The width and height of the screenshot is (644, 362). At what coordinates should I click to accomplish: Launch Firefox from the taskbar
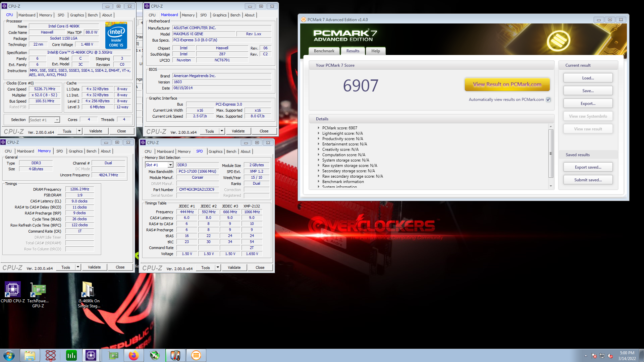[134, 355]
